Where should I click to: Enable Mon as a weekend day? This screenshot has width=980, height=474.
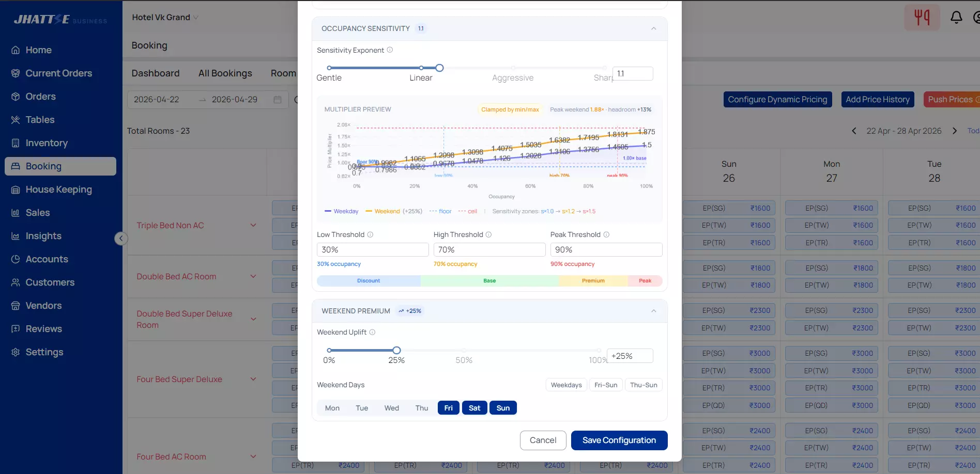click(x=332, y=407)
